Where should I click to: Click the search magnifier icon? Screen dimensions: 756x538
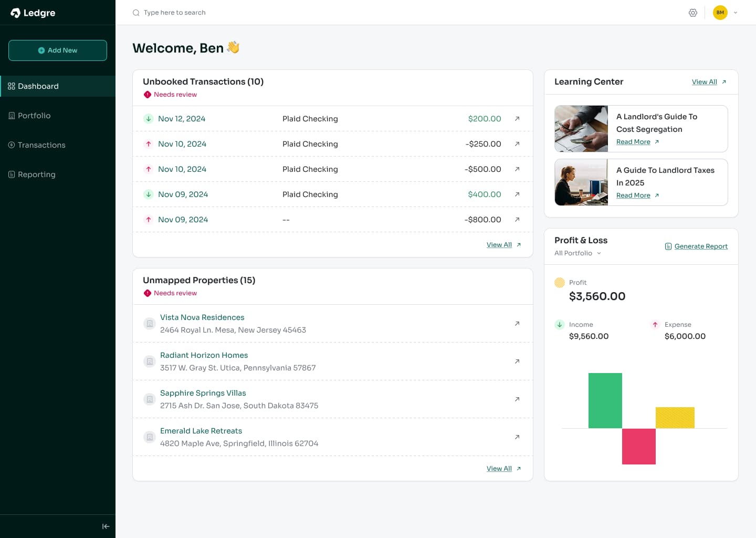pyautogui.click(x=136, y=13)
